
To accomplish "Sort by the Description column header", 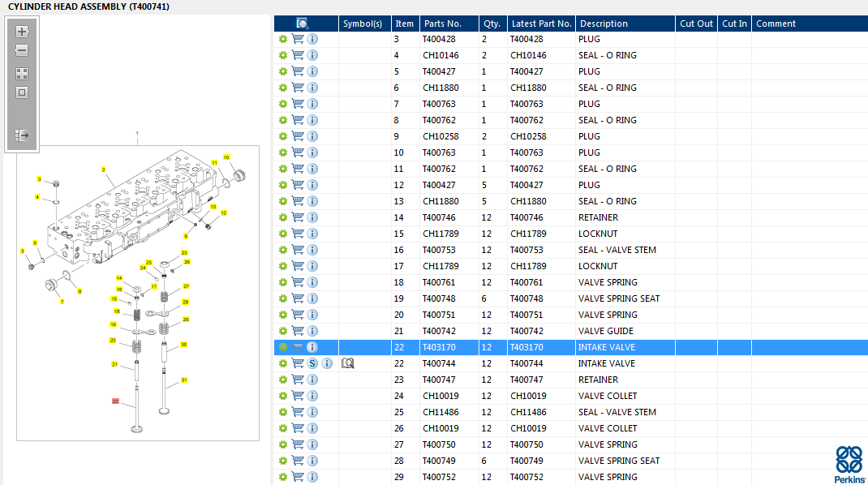I will coord(604,24).
